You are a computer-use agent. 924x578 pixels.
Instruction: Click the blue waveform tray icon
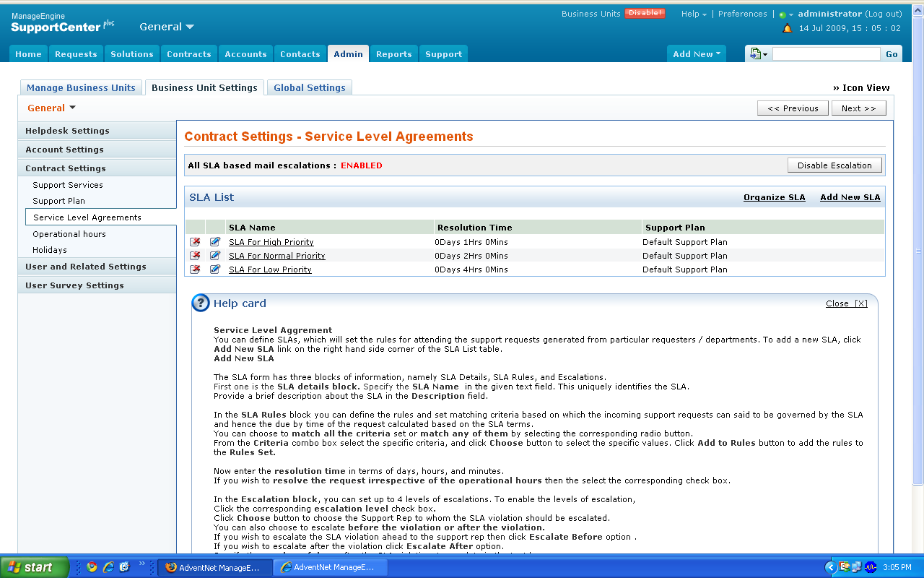coord(870,567)
